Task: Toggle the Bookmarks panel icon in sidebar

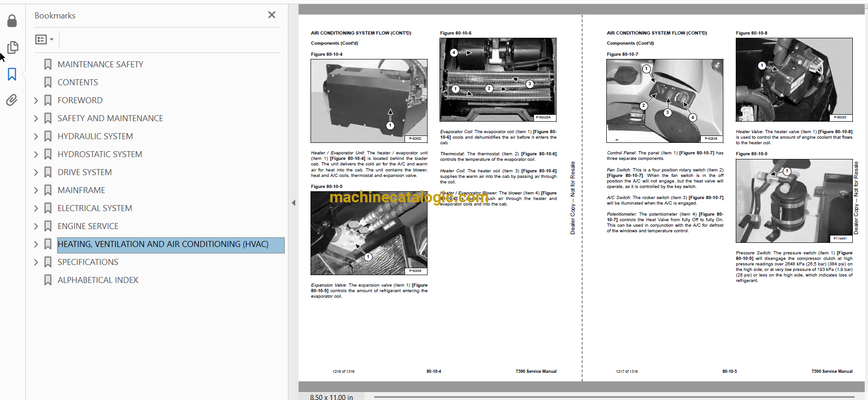Action: pyautogui.click(x=12, y=74)
